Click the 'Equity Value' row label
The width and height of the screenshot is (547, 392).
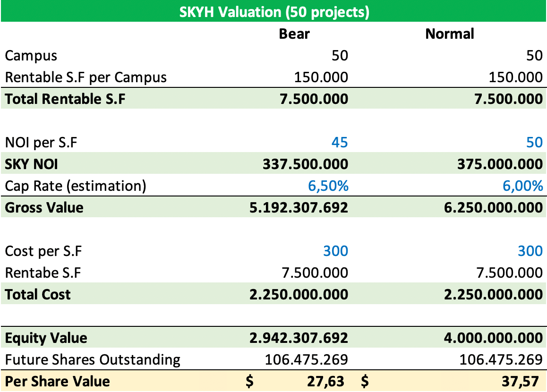(x=46, y=338)
